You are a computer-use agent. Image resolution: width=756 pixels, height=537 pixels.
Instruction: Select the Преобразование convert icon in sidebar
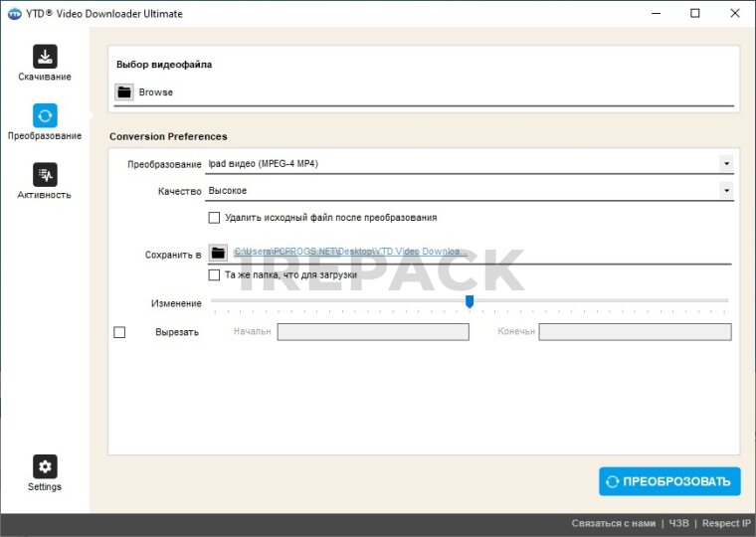[45, 115]
